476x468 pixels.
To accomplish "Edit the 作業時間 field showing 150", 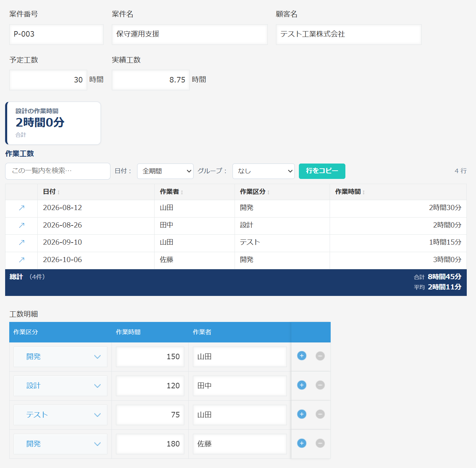I will 150,357.
